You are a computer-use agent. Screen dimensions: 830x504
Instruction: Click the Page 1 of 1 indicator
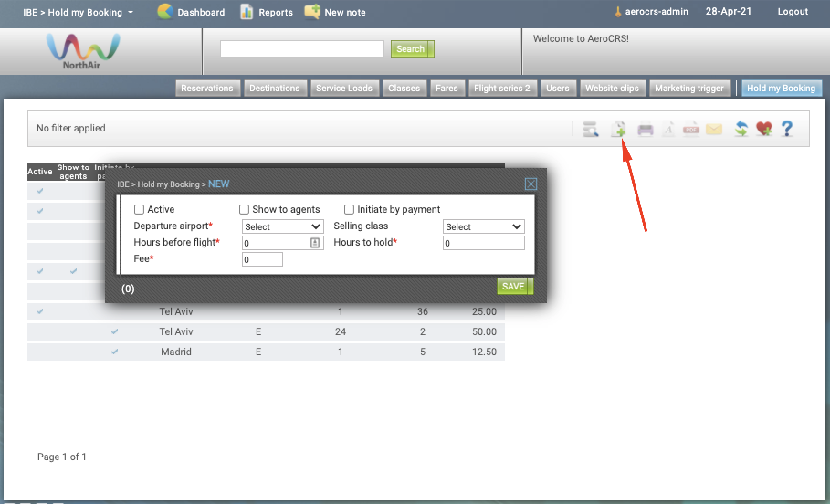click(x=62, y=457)
